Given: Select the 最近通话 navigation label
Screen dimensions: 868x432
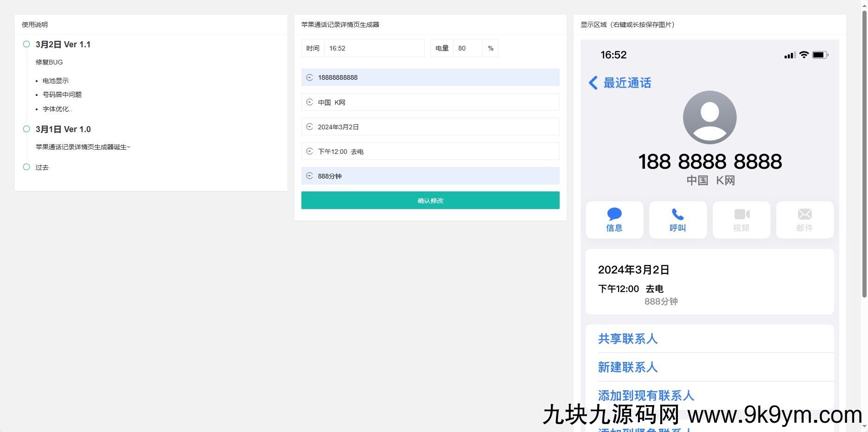Looking at the screenshot, I should (x=627, y=83).
